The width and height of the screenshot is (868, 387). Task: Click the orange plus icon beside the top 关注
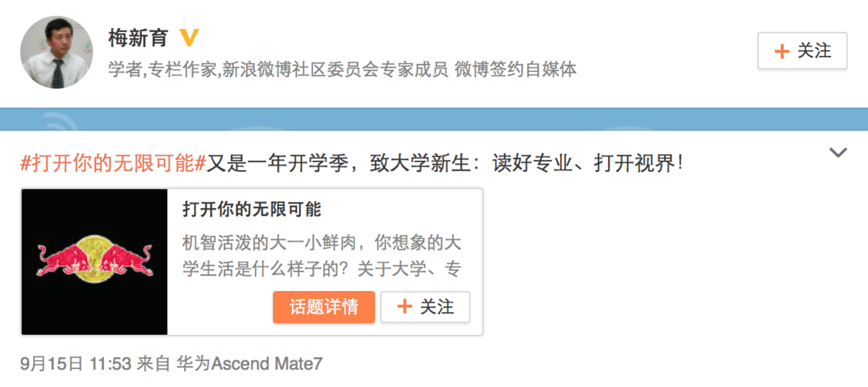[x=782, y=51]
